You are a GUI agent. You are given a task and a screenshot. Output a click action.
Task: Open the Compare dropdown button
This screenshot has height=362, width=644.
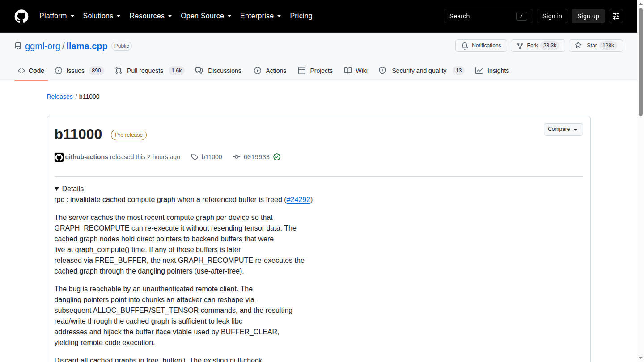563,130
